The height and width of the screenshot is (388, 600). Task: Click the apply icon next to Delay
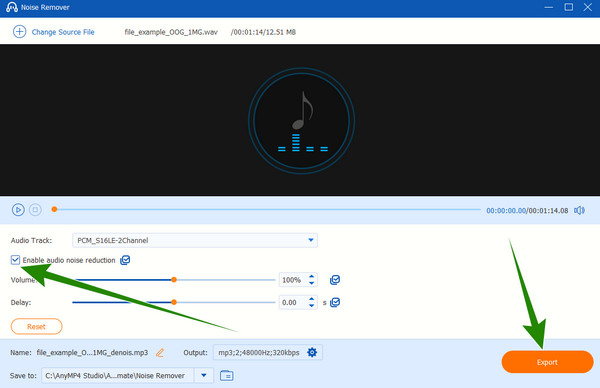coord(335,302)
